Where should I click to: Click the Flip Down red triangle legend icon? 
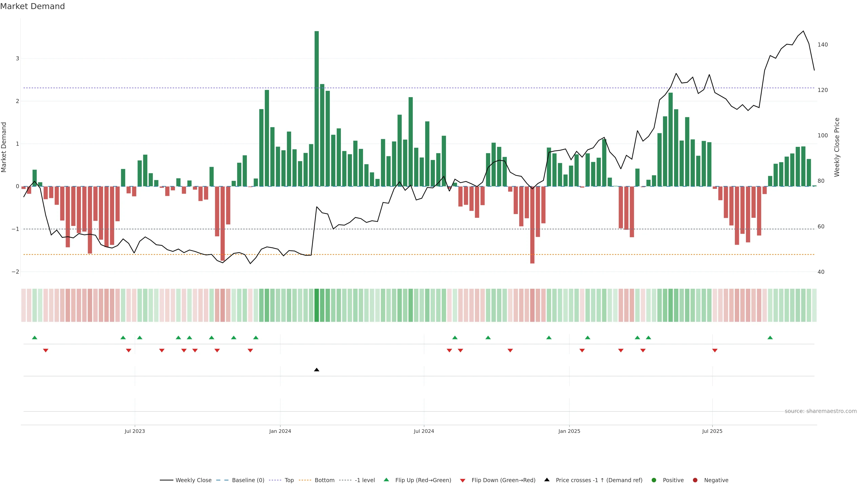click(463, 480)
